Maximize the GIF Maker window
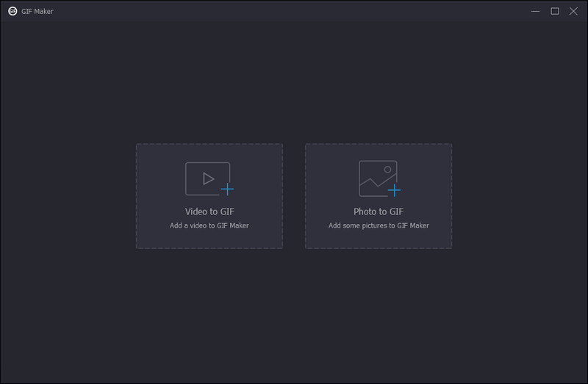The width and height of the screenshot is (588, 384). (555, 11)
